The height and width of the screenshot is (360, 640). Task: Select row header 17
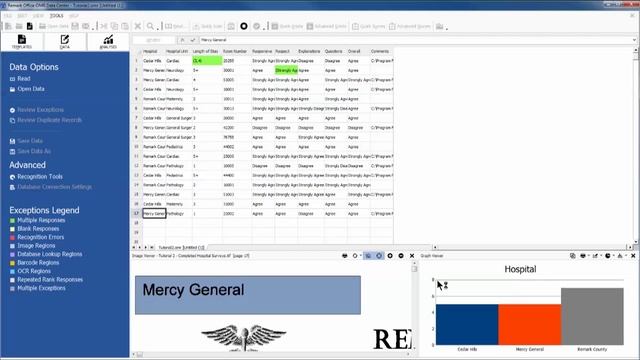(136, 213)
